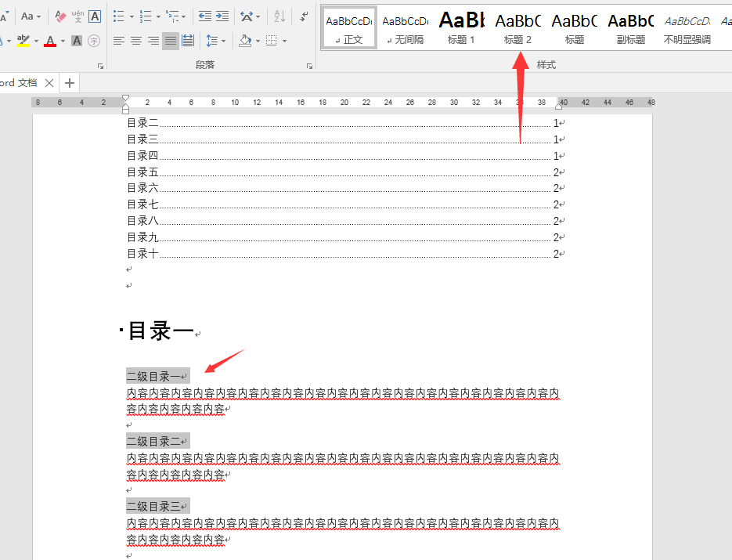Click the Sort A-Z icon
Image resolution: width=732 pixels, height=560 pixels.
(x=279, y=16)
